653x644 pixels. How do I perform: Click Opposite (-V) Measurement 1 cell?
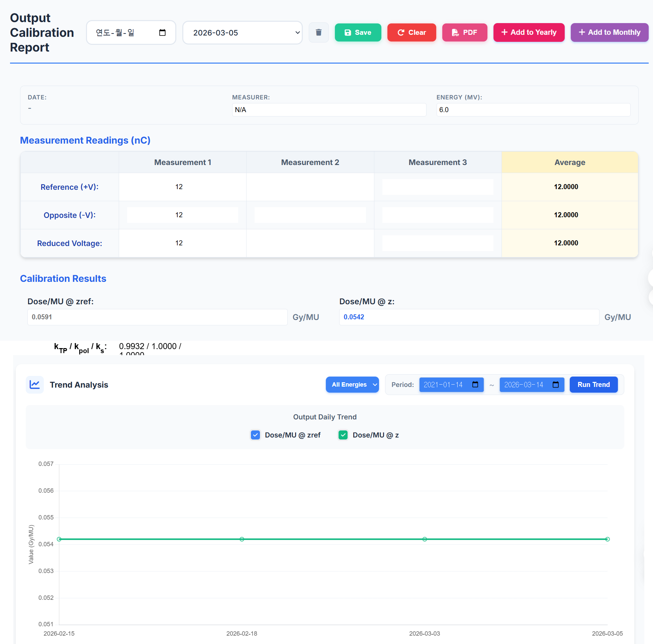183,215
